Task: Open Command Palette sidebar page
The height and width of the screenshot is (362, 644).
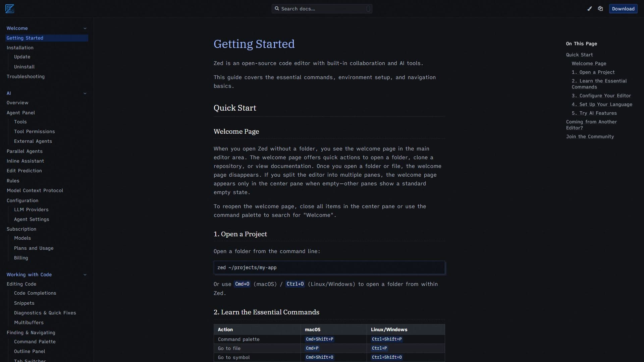Action: pos(35,342)
